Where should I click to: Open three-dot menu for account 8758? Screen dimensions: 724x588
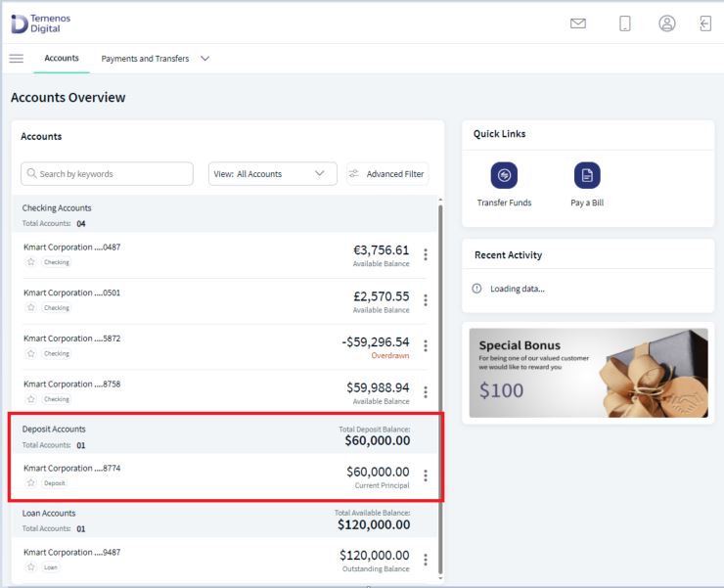[426, 391]
